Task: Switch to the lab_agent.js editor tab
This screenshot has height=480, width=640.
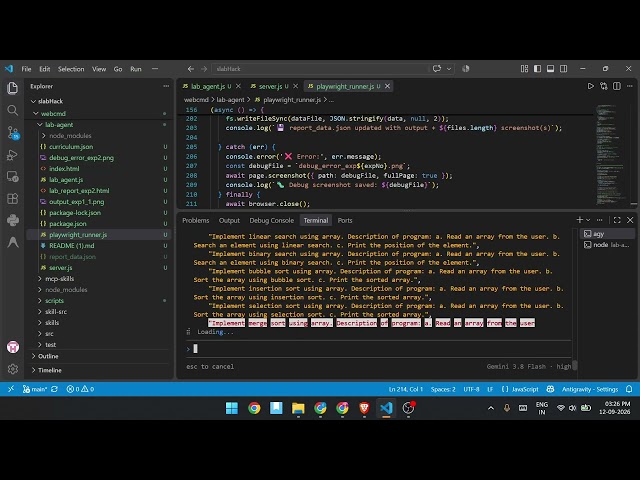Action: coord(207,86)
